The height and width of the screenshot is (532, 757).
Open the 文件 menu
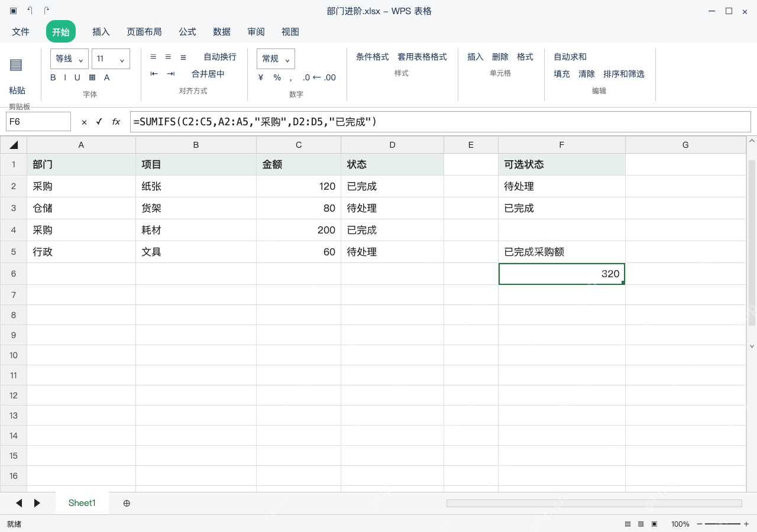pyautogui.click(x=21, y=32)
